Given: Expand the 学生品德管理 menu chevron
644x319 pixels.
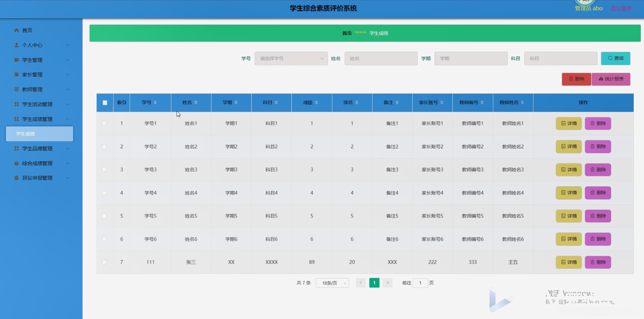Looking at the screenshot, I should pos(68,148).
